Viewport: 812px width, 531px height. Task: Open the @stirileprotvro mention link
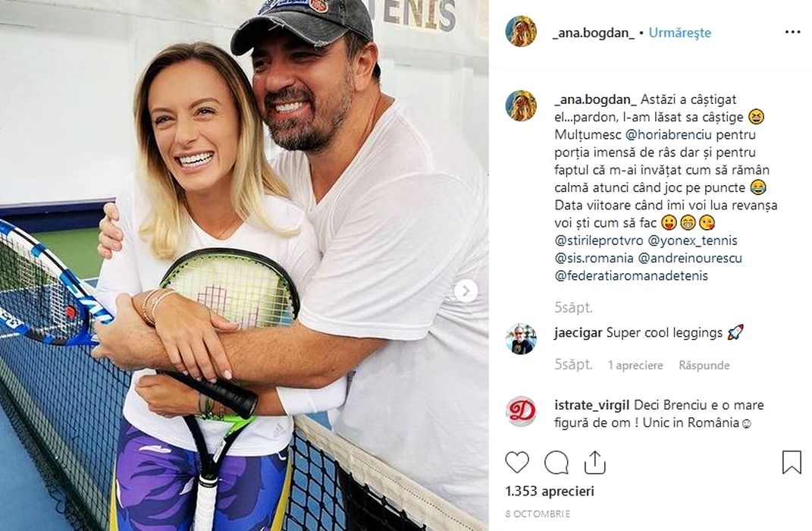(599, 240)
